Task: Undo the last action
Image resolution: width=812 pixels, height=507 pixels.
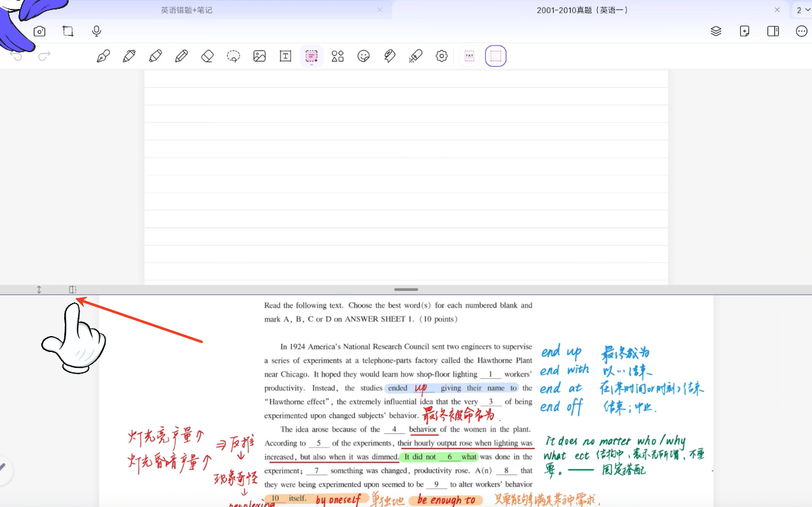Action: pyautogui.click(x=17, y=56)
